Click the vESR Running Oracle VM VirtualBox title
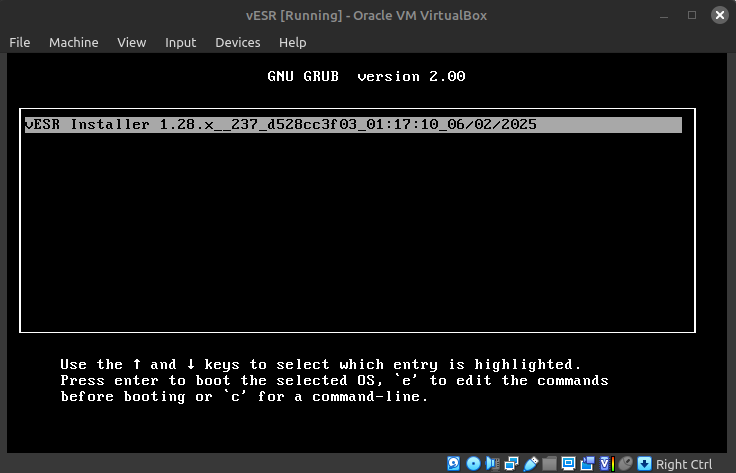The image size is (736, 473). click(x=367, y=15)
